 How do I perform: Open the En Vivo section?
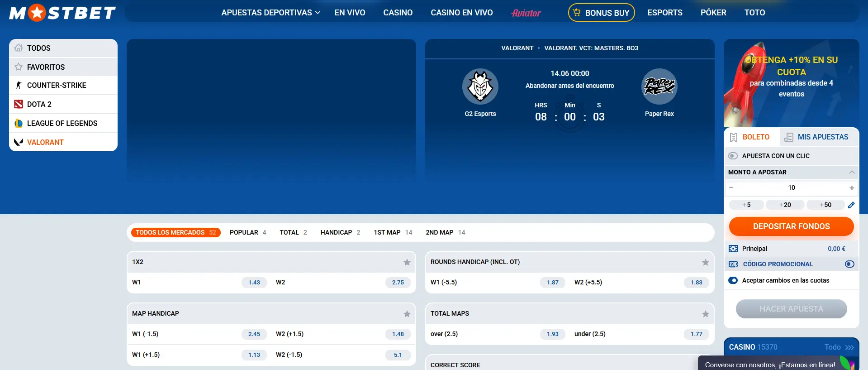click(350, 13)
